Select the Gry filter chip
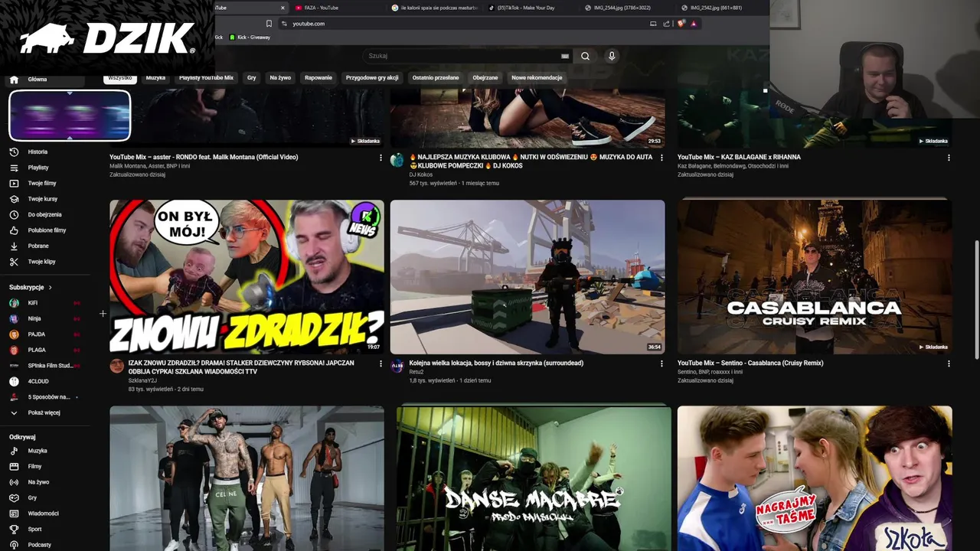This screenshot has width=980, height=551. [x=251, y=78]
